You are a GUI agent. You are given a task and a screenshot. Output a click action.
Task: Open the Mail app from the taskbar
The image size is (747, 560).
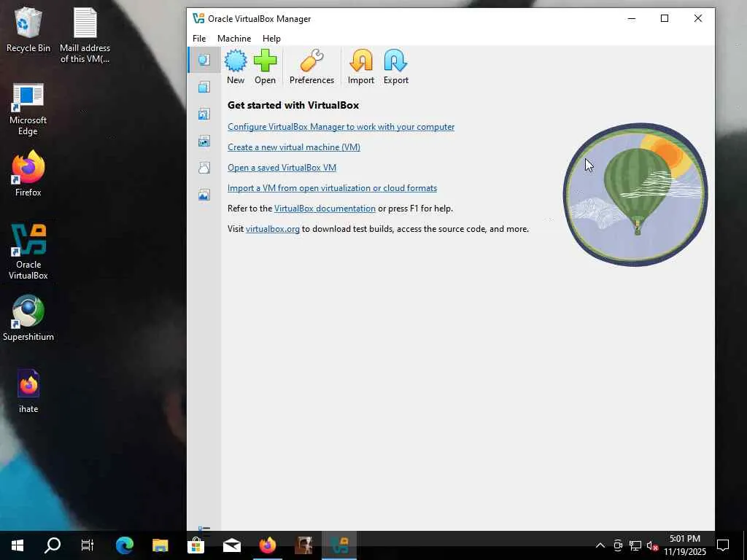tap(232, 545)
